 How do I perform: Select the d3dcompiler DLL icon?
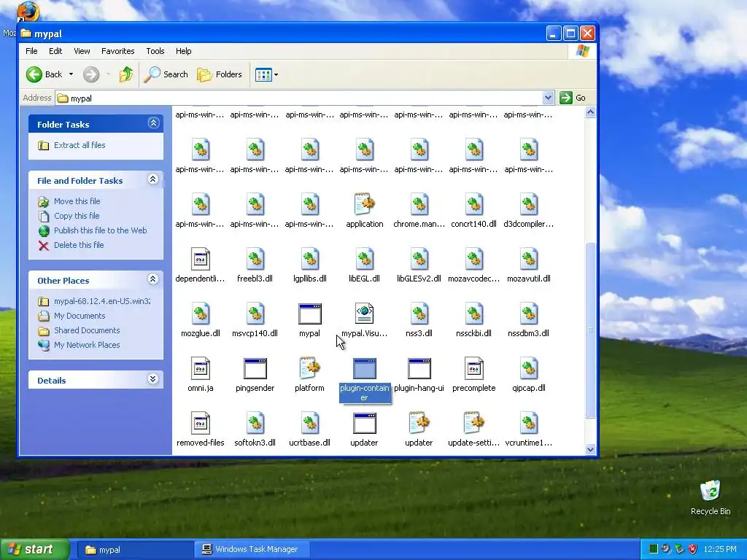[529, 204]
